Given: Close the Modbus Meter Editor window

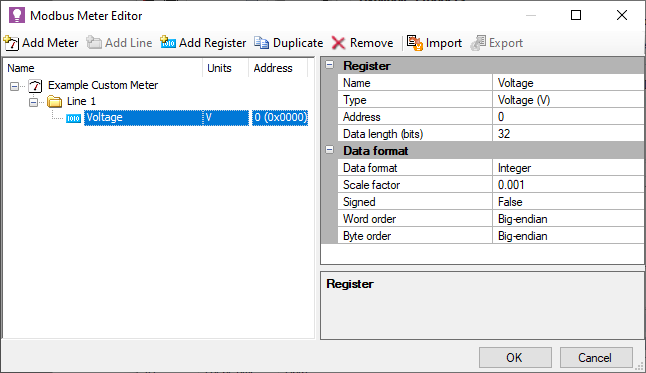Looking at the screenshot, I should (x=622, y=15).
